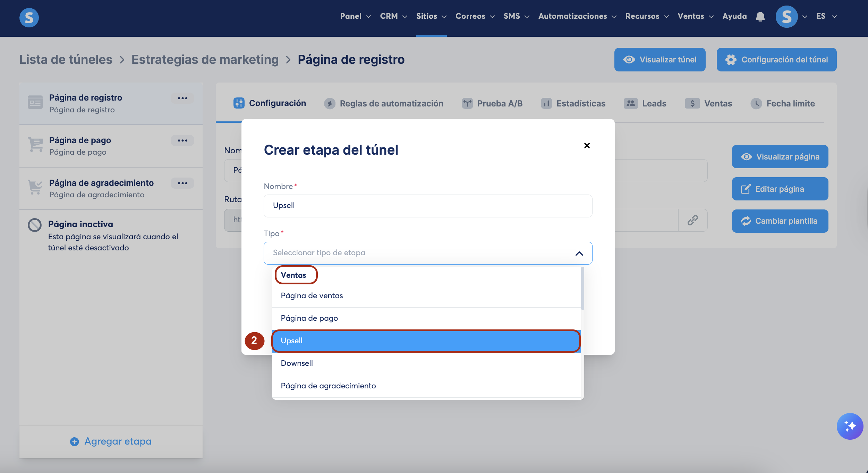868x473 pixels.
Task: Open options menu for Página de pago
Action: click(182, 140)
